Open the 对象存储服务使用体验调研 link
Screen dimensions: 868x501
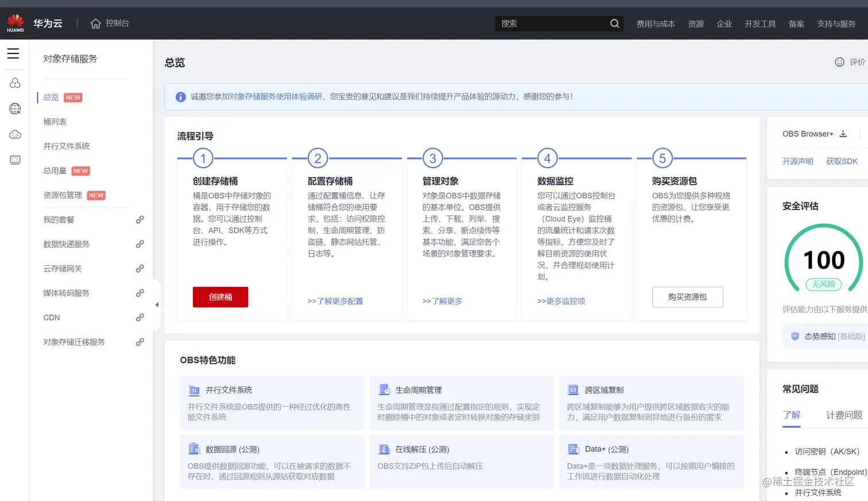tap(276, 96)
